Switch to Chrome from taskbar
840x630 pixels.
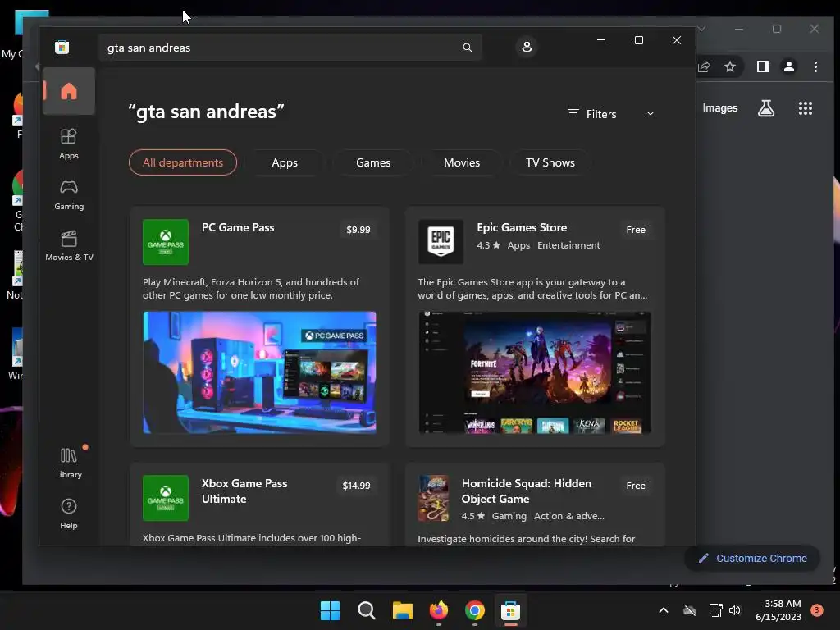tap(475, 610)
